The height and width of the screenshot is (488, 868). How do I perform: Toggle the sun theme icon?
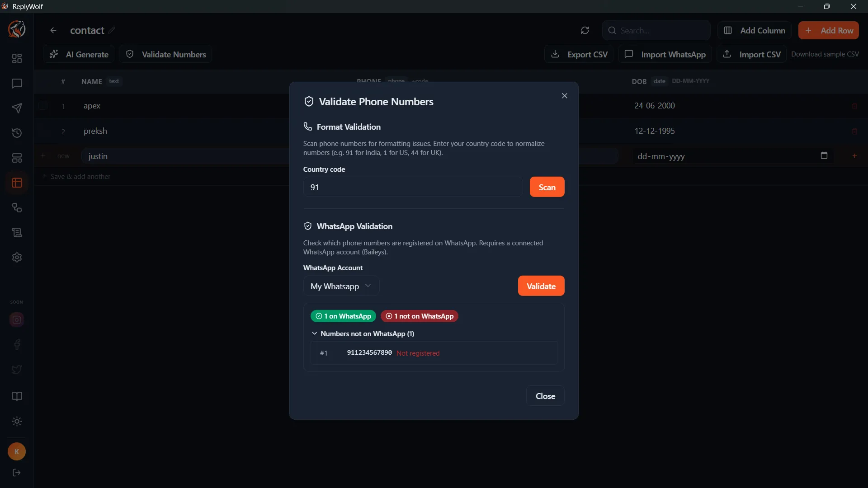tap(17, 422)
